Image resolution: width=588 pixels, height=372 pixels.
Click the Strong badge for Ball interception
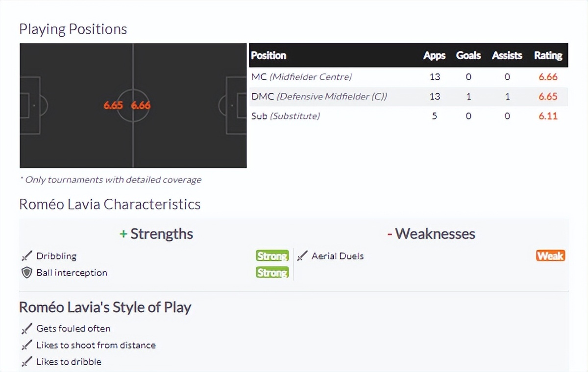point(272,273)
